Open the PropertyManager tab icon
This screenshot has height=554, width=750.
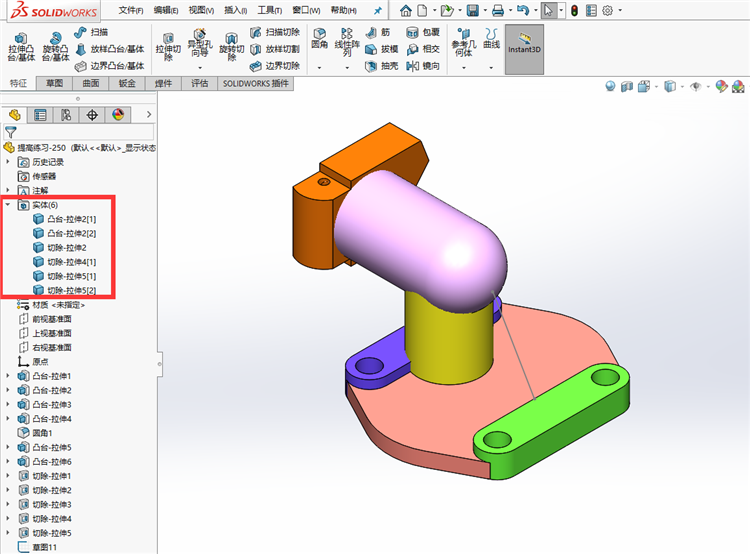click(x=40, y=115)
